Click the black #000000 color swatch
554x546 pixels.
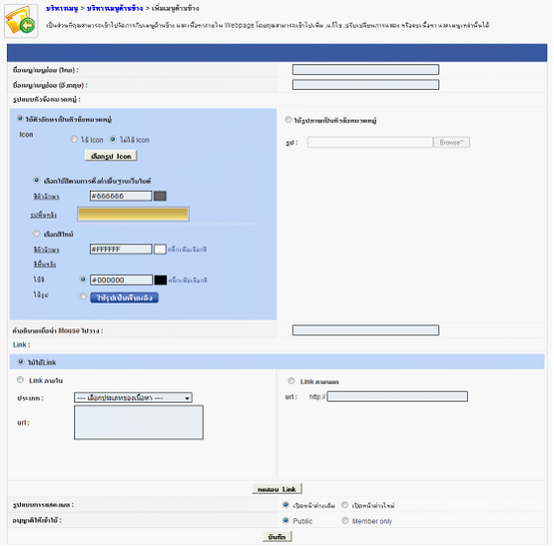point(160,280)
